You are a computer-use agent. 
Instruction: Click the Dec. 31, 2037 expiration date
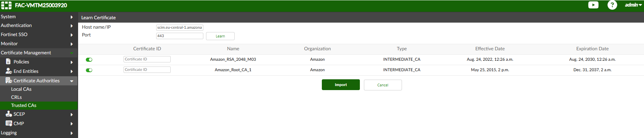592,70
